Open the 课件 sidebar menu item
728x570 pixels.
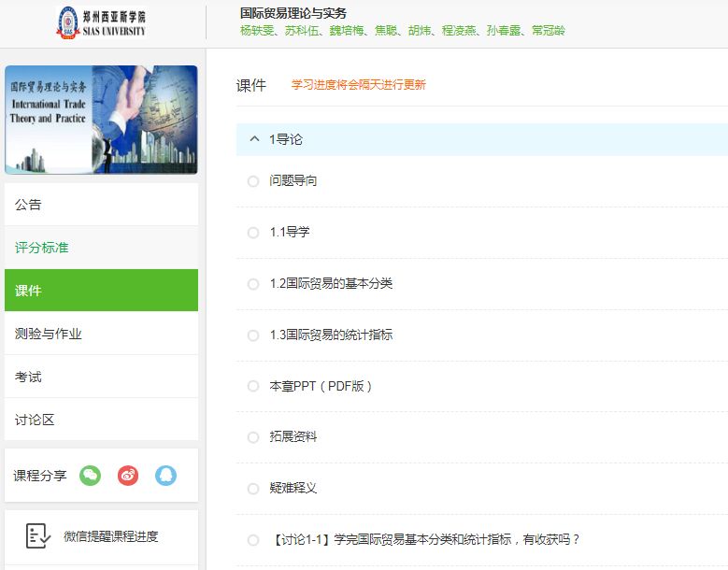click(101, 290)
